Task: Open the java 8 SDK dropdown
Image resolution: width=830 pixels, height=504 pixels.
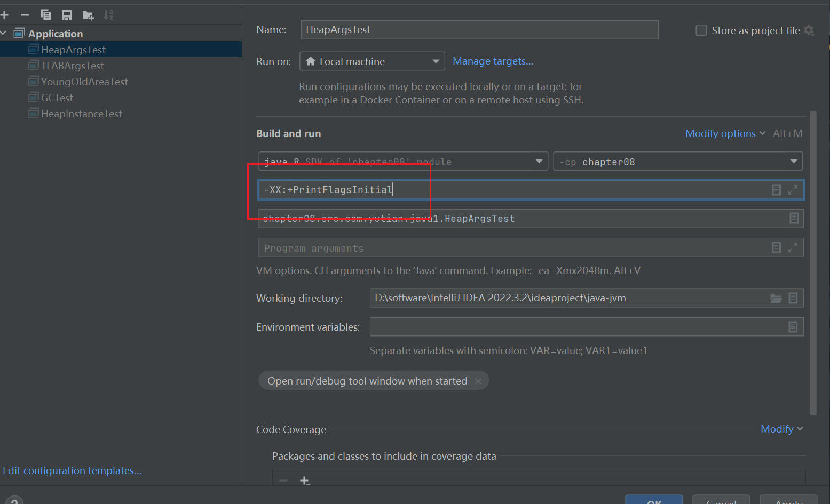Action: [539, 162]
